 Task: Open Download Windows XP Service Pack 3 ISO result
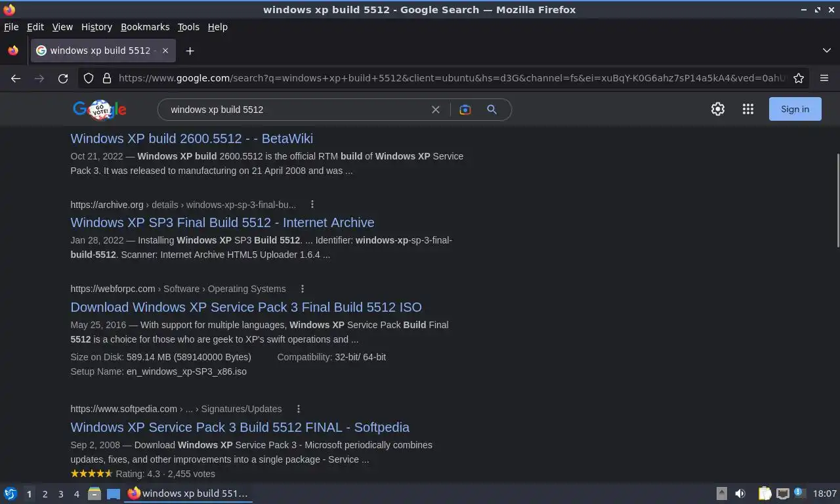point(246,307)
